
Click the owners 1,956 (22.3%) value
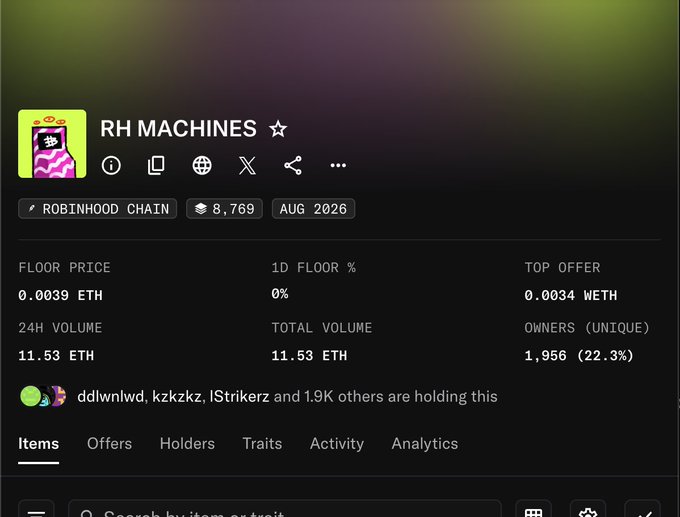579,356
